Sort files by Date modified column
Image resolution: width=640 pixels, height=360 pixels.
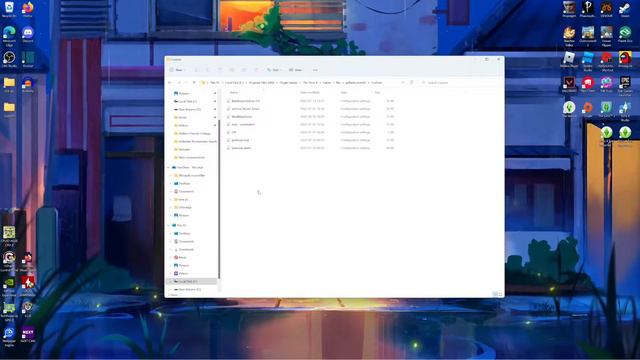(x=310, y=93)
